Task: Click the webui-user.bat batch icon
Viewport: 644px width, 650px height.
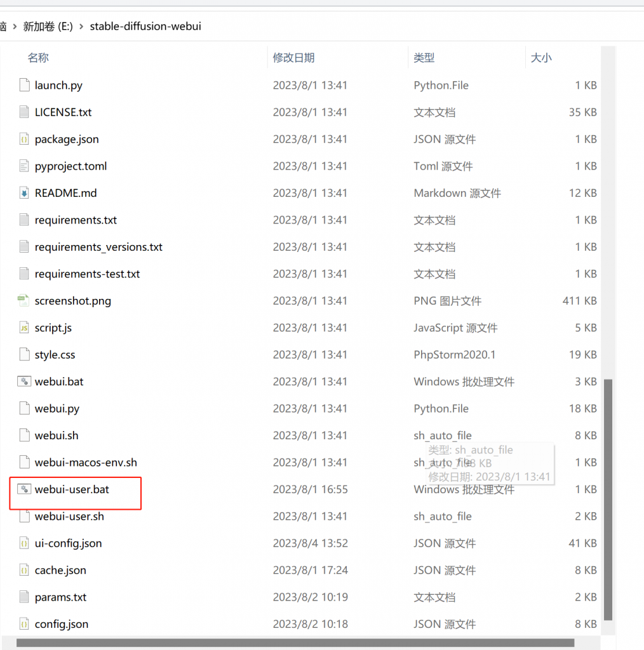Action: (x=24, y=489)
